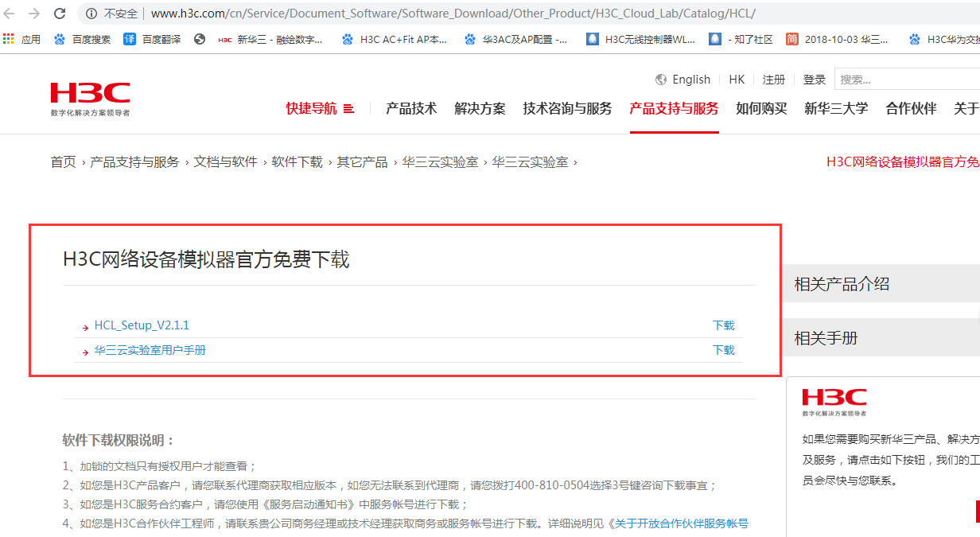
Task: Click the 产品支持与服务 breadcrumb
Action: click(x=134, y=161)
